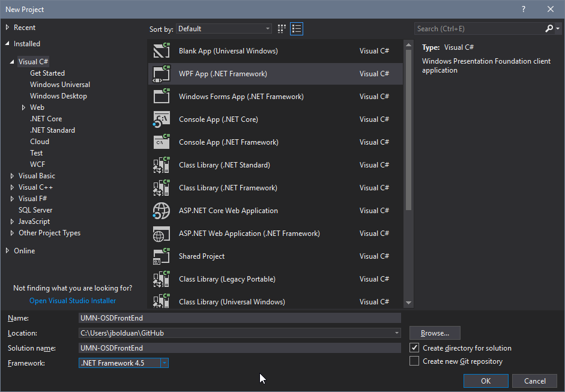Expand the Online node
The height and width of the screenshot is (392, 565).
pyautogui.click(x=7, y=251)
